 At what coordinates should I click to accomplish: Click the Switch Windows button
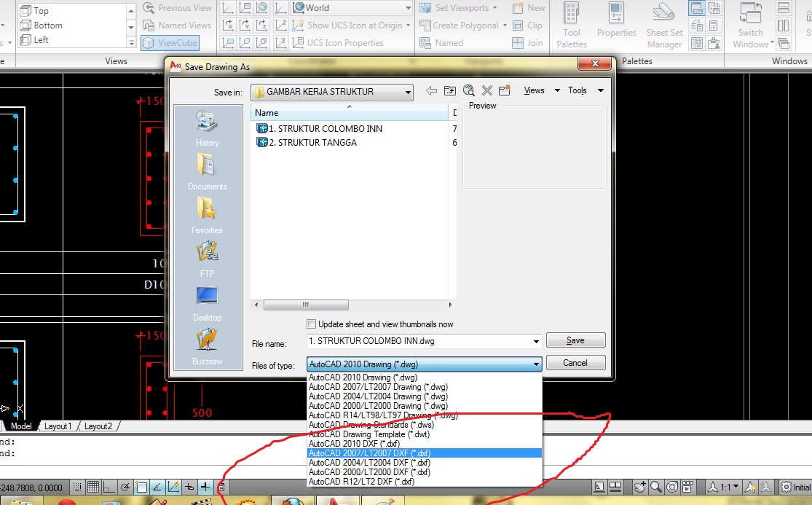pos(752,26)
